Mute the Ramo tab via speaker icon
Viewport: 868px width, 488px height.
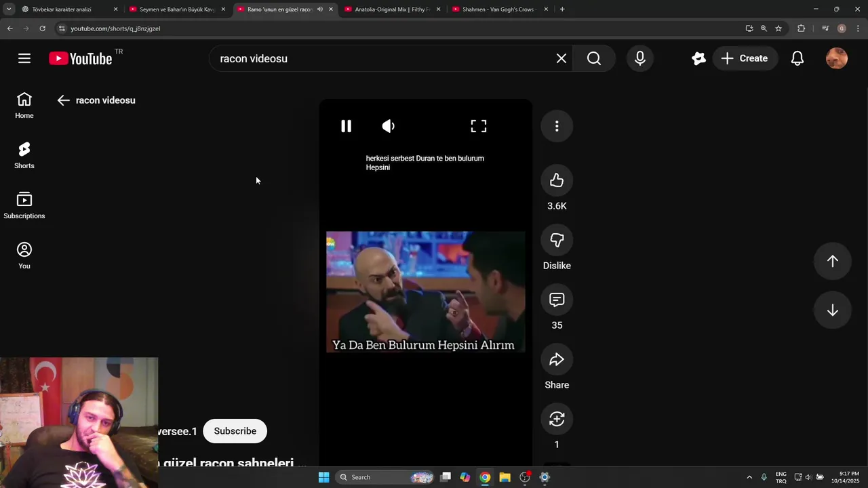click(x=319, y=9)
